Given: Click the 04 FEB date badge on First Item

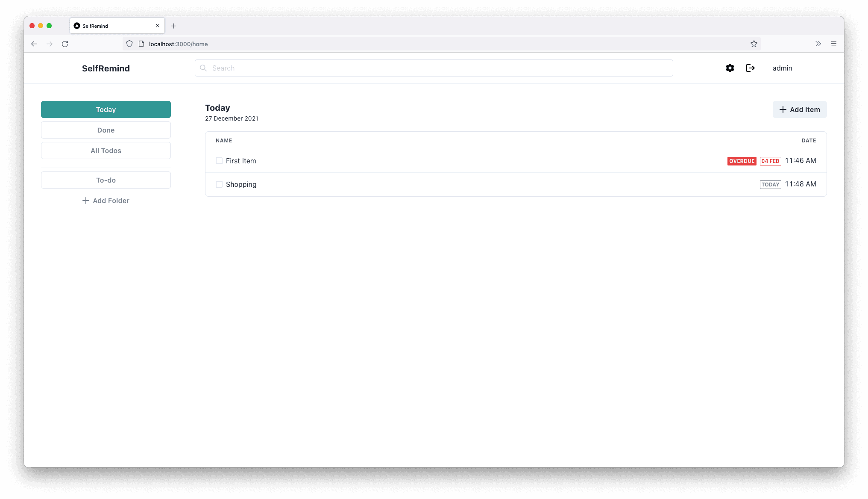Looking at the screenshot, I should (x=770, y=161).
